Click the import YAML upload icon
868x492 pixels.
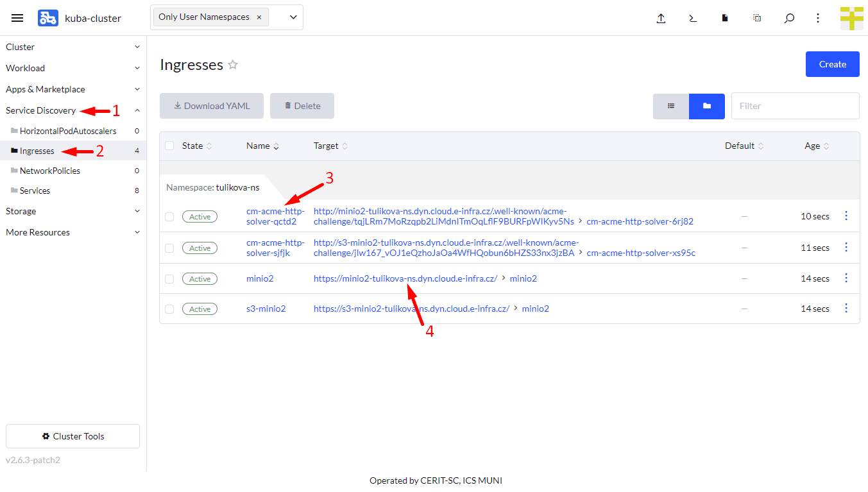point(661,18)
